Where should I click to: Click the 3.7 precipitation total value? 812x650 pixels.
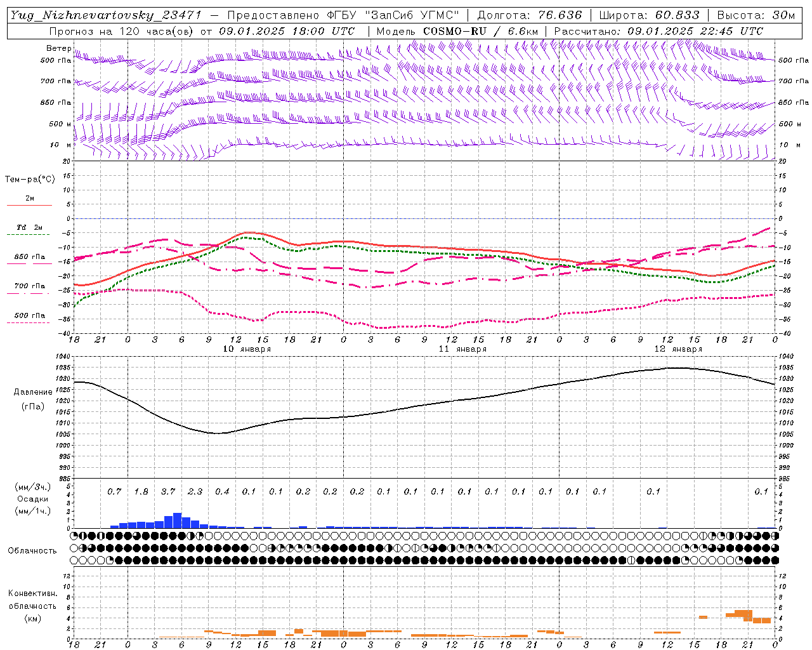point(168,491)
